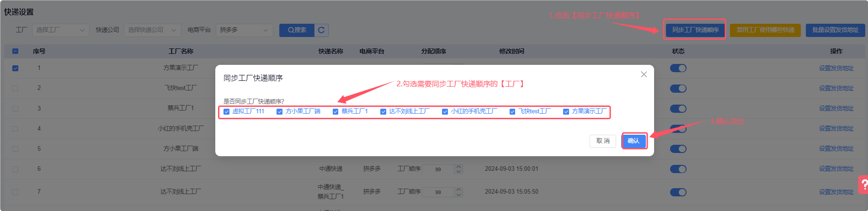
Task: Click the 修改时间 column header
Action: (511, 51)
